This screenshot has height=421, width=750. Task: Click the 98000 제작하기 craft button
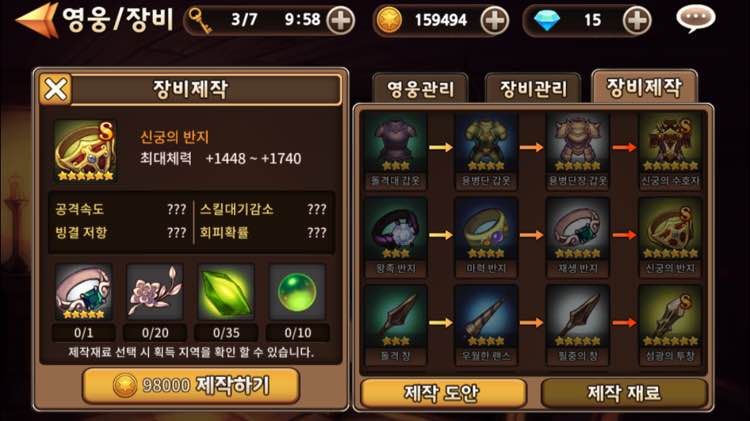tap(191, 386)
